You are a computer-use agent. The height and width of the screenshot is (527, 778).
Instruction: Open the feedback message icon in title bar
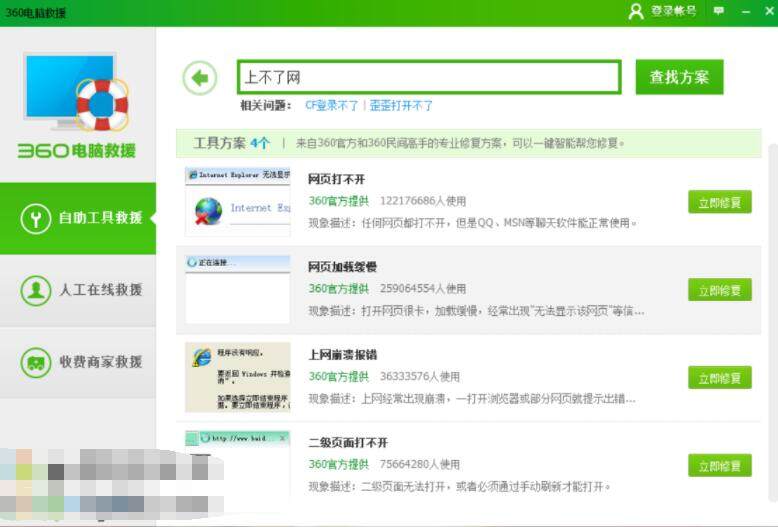point(718,11)
